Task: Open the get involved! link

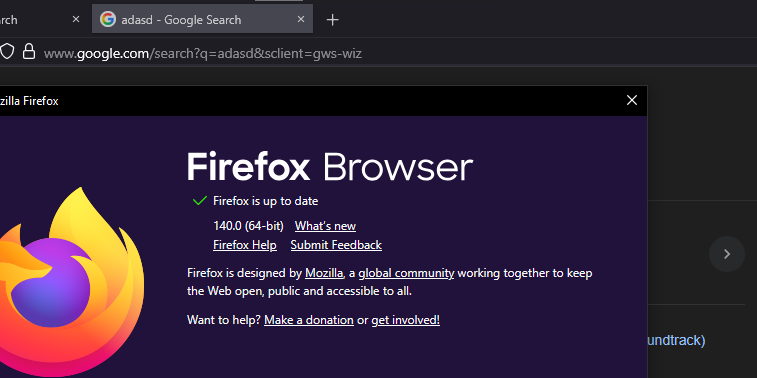Action: [406, 320]
